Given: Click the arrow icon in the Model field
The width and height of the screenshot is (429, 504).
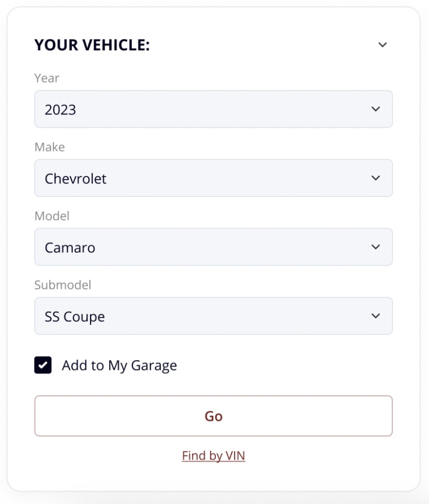Looking at the screenshot, I should pyautogui.click(x=375, y=247).
